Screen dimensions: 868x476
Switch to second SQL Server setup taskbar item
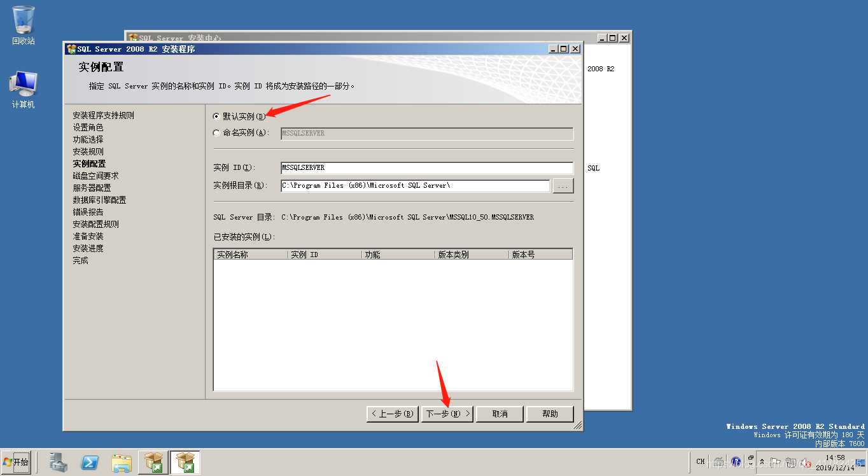(x=185, y=463)
